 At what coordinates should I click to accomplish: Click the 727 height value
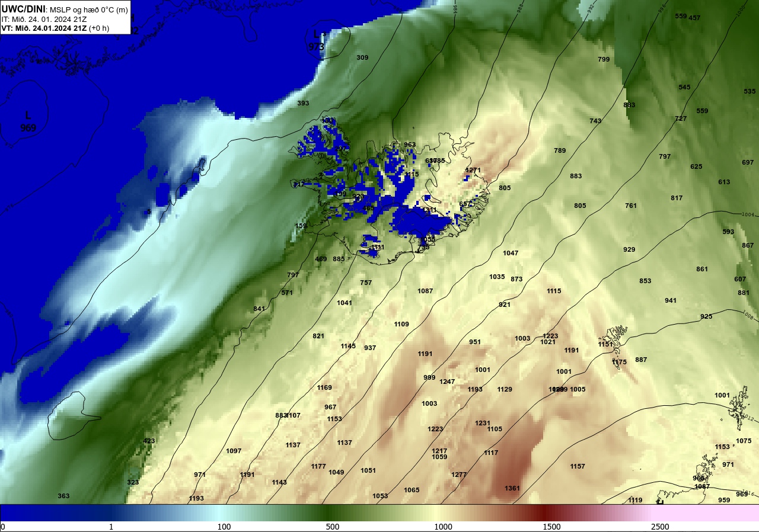[x=681, y=118]
